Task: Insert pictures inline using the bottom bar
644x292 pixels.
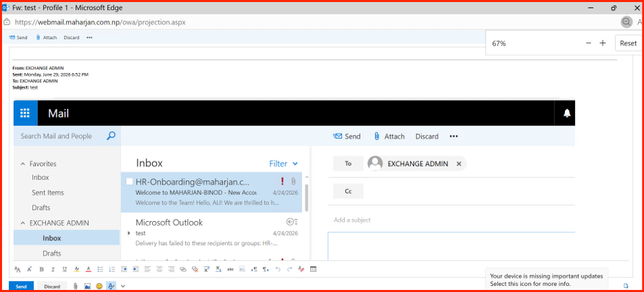Action: 87,286
